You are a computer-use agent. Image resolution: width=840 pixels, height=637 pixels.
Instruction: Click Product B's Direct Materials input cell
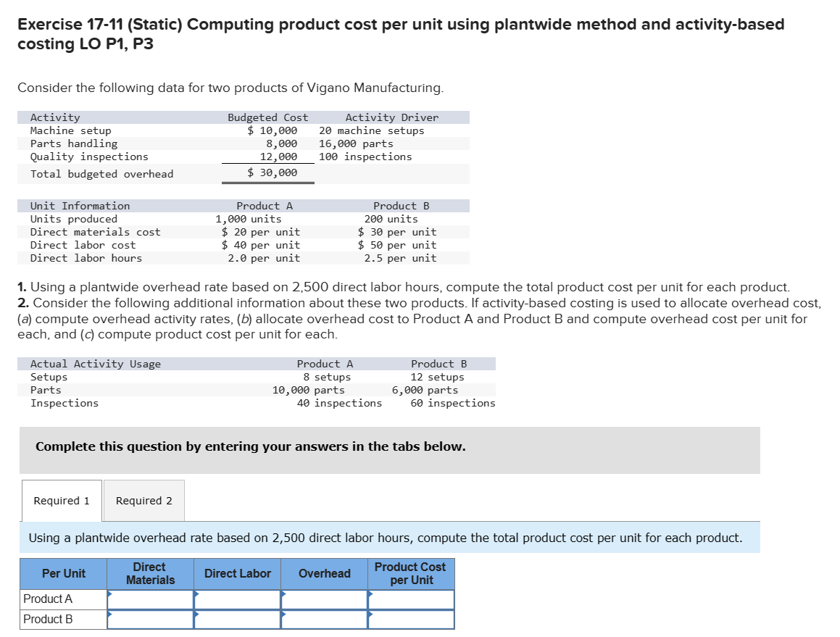tap(150, 620)
